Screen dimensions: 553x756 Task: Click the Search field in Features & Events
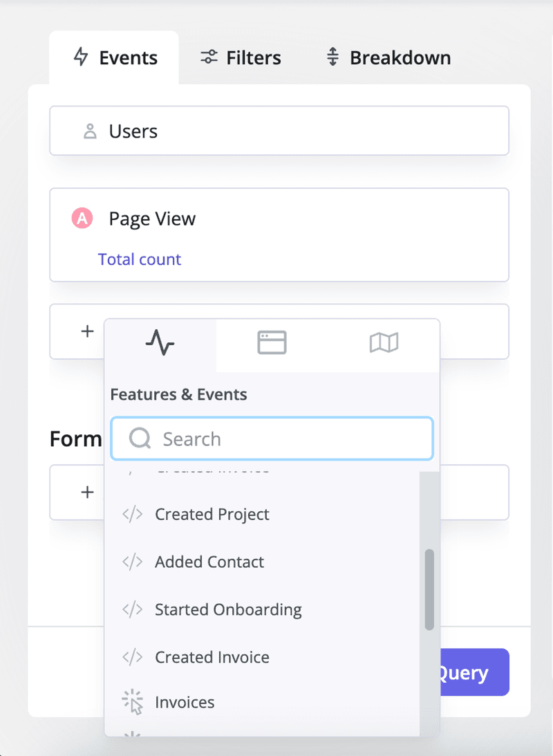point(271,438)
